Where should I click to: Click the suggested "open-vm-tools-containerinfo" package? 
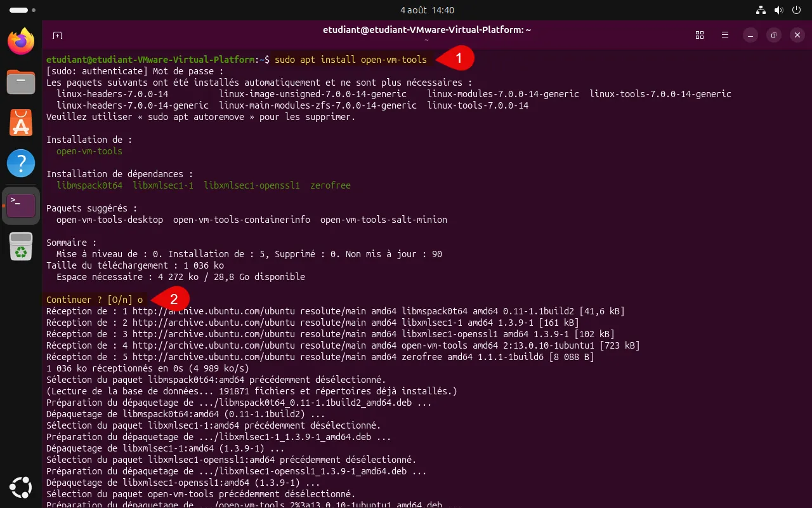coord(242,220)
